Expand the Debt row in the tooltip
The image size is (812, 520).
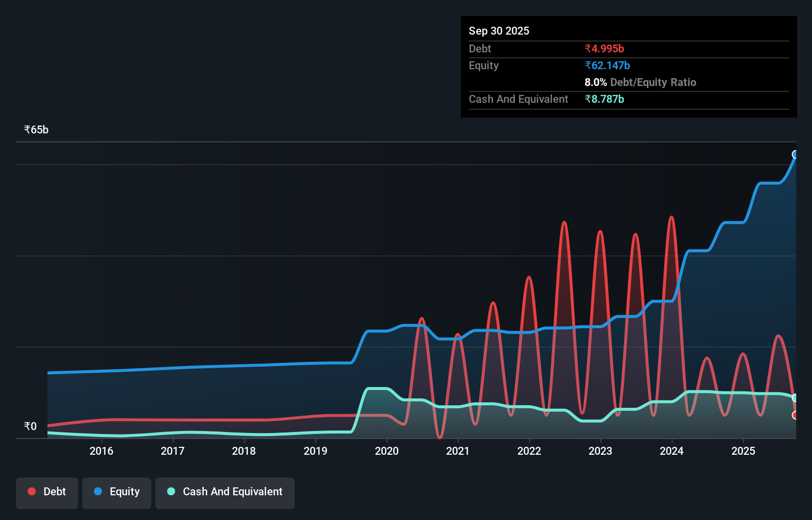(x=480, y=48)
